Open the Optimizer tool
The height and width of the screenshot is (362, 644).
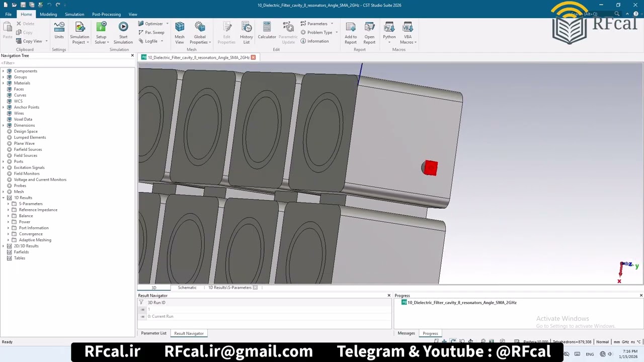click(x=153, y=24)
